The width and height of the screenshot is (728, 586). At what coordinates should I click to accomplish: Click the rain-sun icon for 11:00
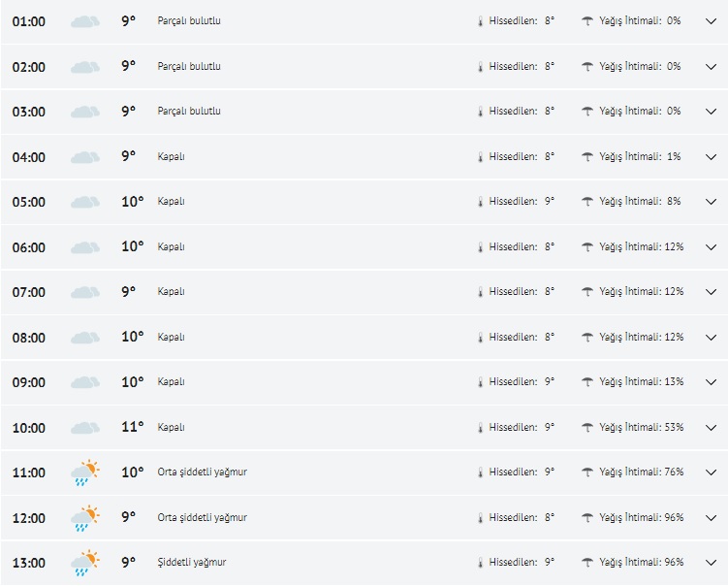pos(85,472)
